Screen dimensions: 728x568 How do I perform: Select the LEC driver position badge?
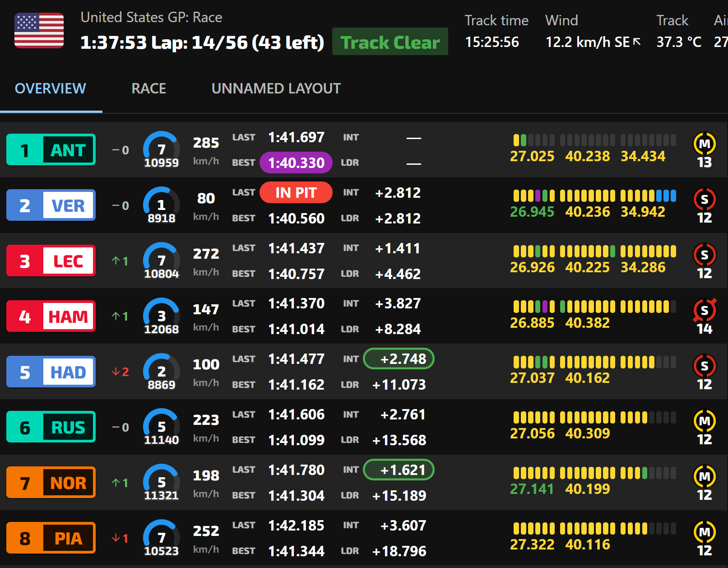(x=51, y=261)
